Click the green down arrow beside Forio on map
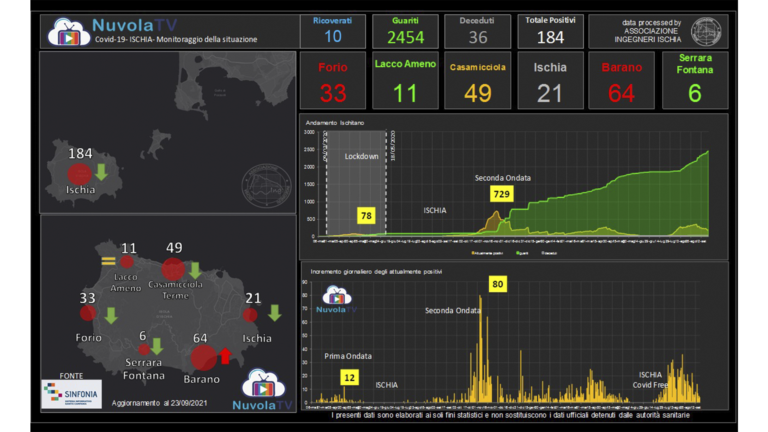 point(110,316)
